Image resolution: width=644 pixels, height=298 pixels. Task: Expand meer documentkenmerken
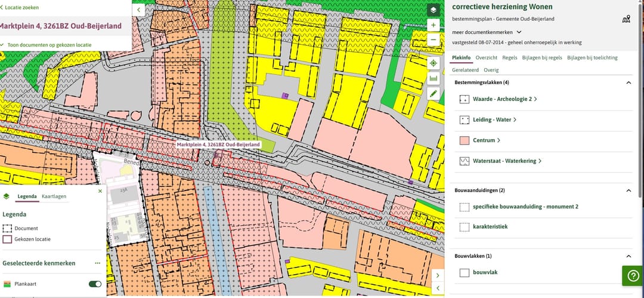(487, 32)
